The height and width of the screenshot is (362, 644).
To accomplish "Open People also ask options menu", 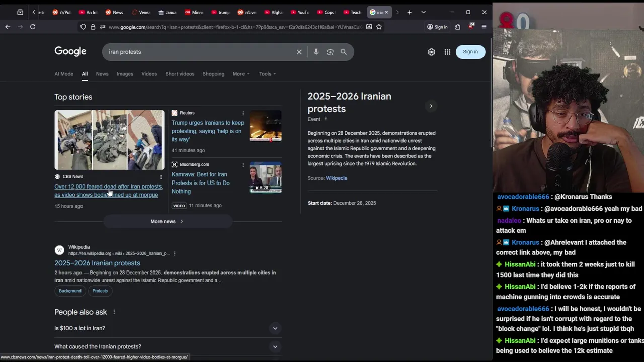I will point(114,312).
